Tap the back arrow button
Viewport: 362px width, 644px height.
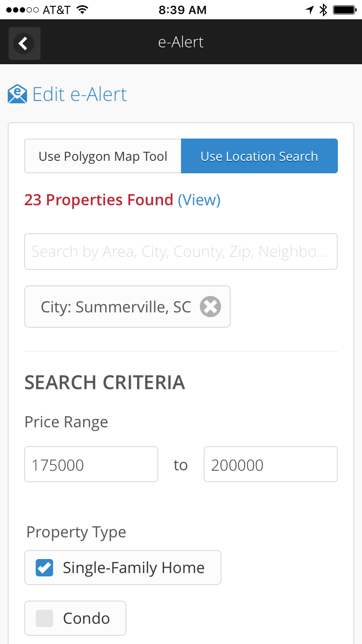(24, 43)
